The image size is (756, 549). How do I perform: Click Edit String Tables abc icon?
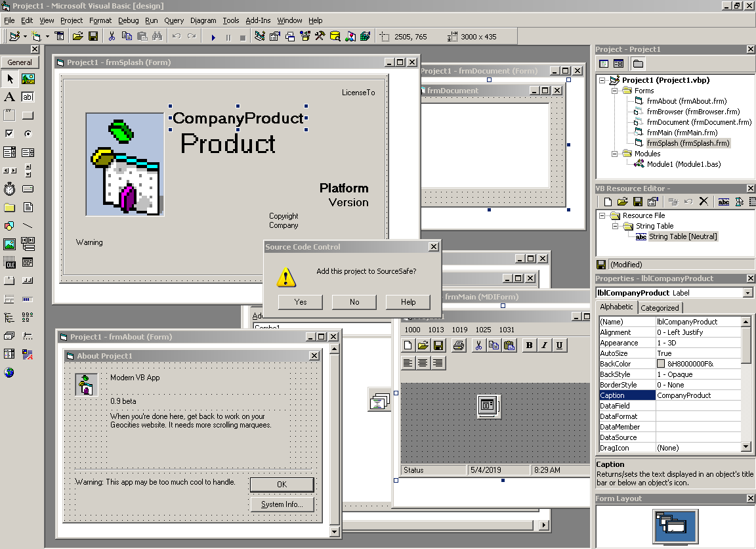[724, 202]
